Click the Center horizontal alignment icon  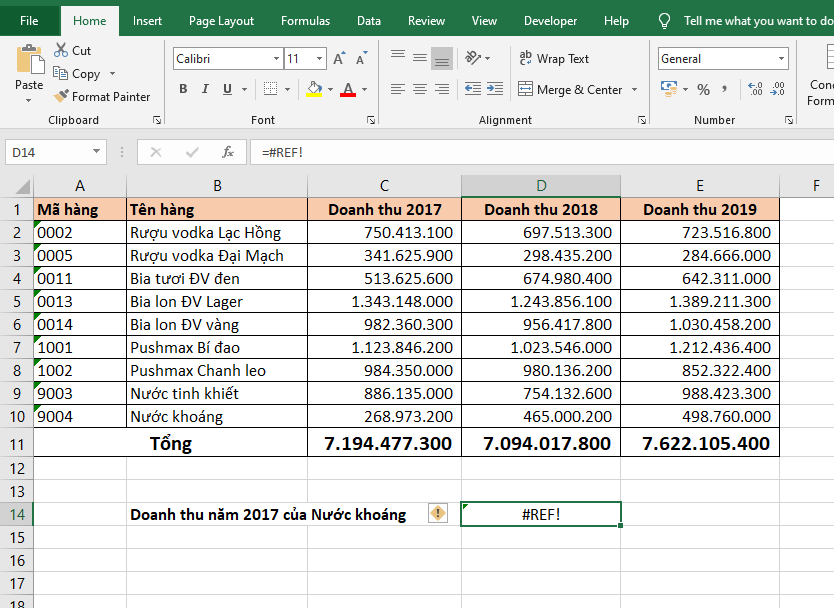(420, 90)
